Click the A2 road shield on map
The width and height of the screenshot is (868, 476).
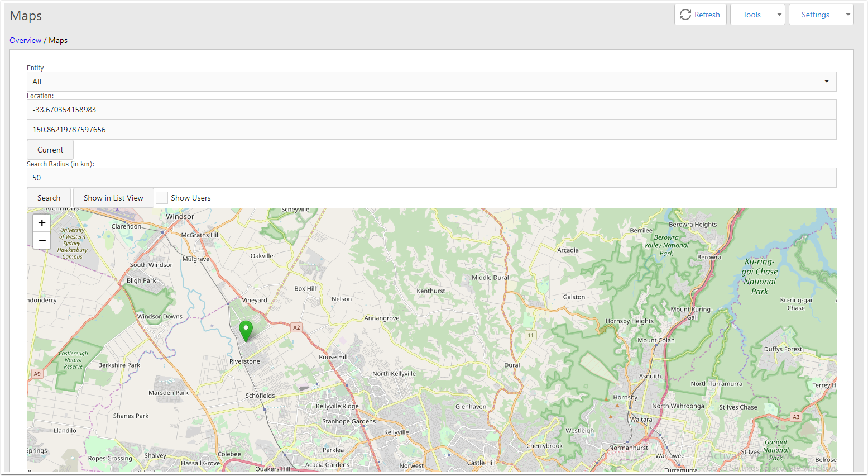pos(296,327)
